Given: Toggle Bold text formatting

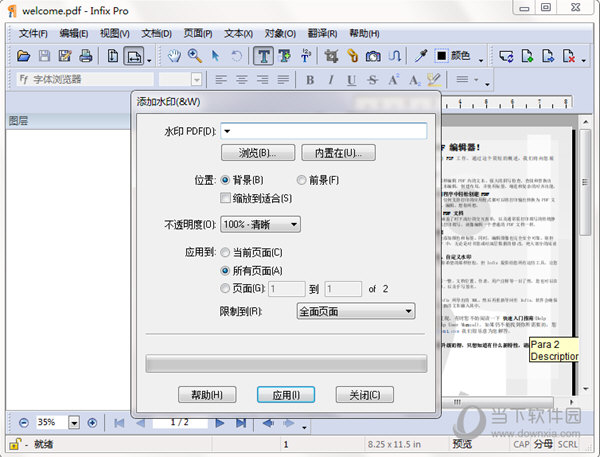Looking at the screenshot, I should [x=310, y=80].
